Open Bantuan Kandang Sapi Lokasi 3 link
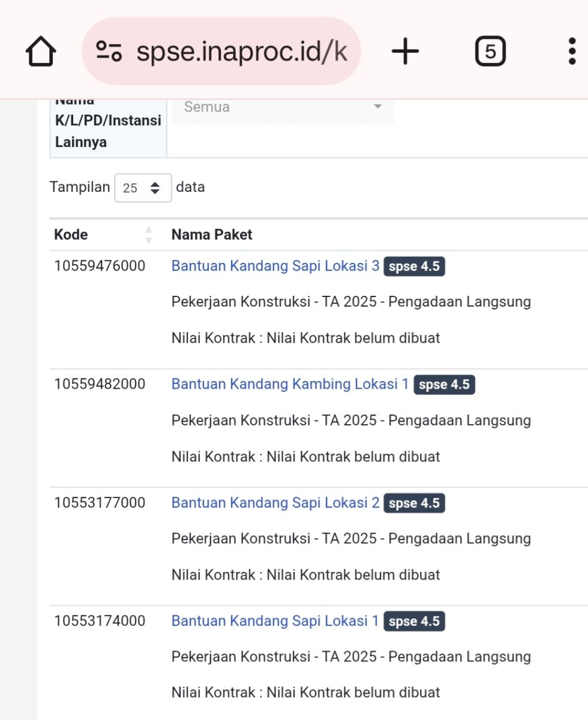This screenshot has height=720, width=588. pyautogui.click(x=275, y=266)
